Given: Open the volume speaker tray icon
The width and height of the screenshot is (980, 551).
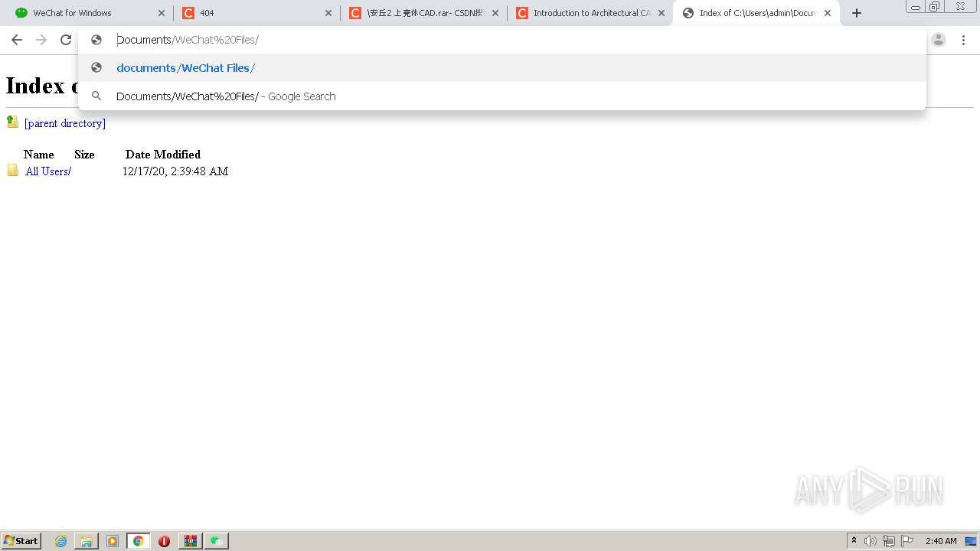Looking at the screenshot, I should [871, 541].
